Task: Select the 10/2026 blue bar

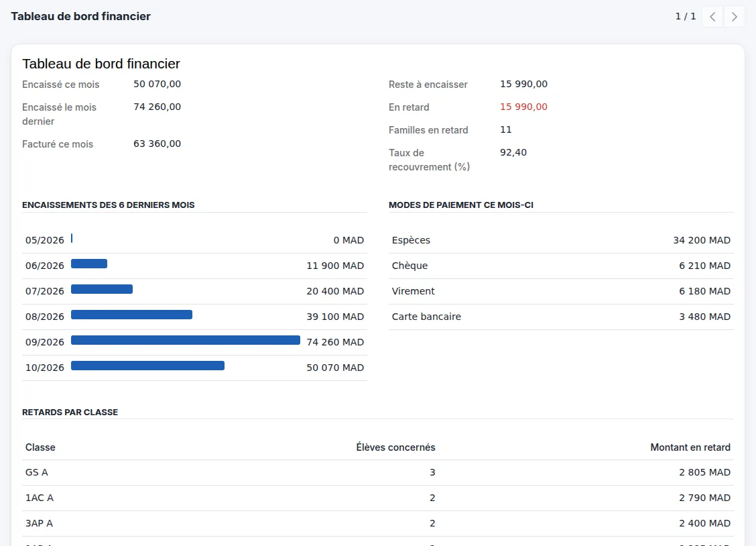Action: click(147, 366)
